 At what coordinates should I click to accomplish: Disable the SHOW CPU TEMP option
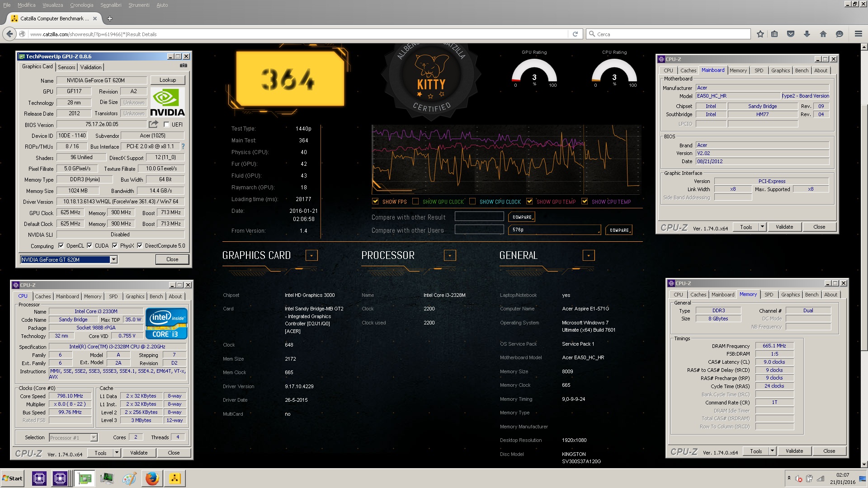pyautogui.click(x=585, y=202)
